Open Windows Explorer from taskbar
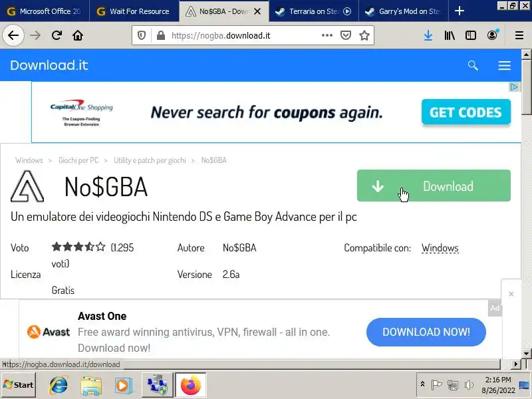The height and width of the screenshot is (399, 532). pos(91,385)
